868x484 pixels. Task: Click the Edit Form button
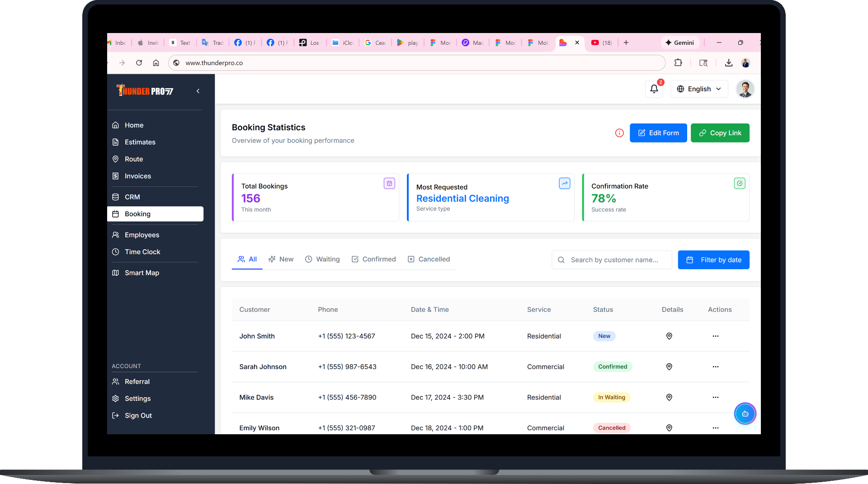coord(658,133)
